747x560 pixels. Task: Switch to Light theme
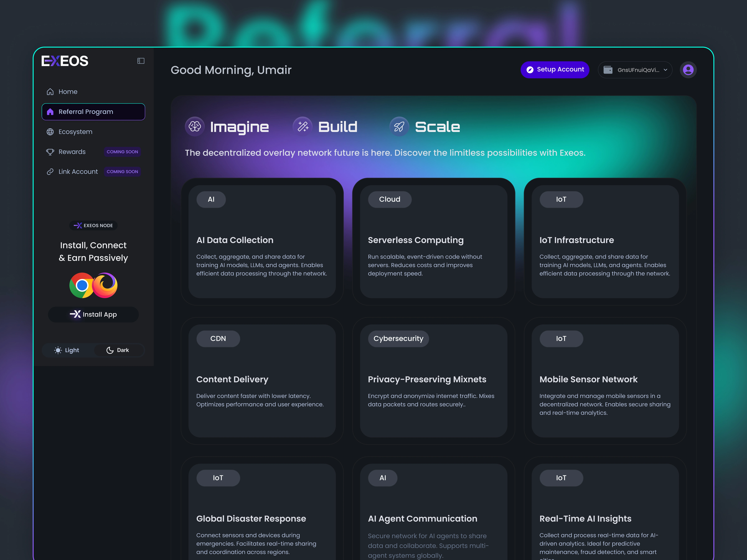(67, 350)
